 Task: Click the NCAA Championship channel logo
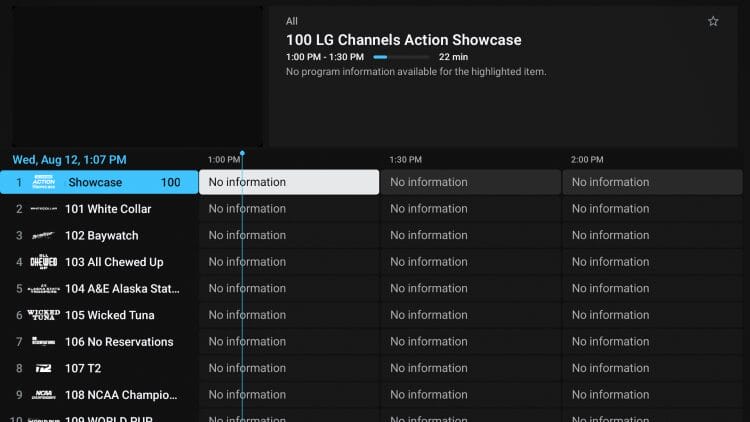coord(44,395)
